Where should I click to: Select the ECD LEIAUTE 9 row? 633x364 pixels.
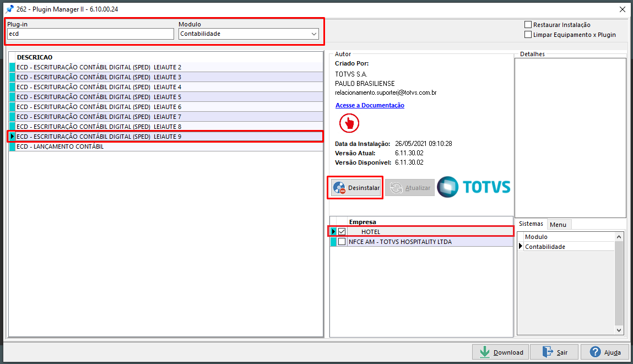pos(166,137)
